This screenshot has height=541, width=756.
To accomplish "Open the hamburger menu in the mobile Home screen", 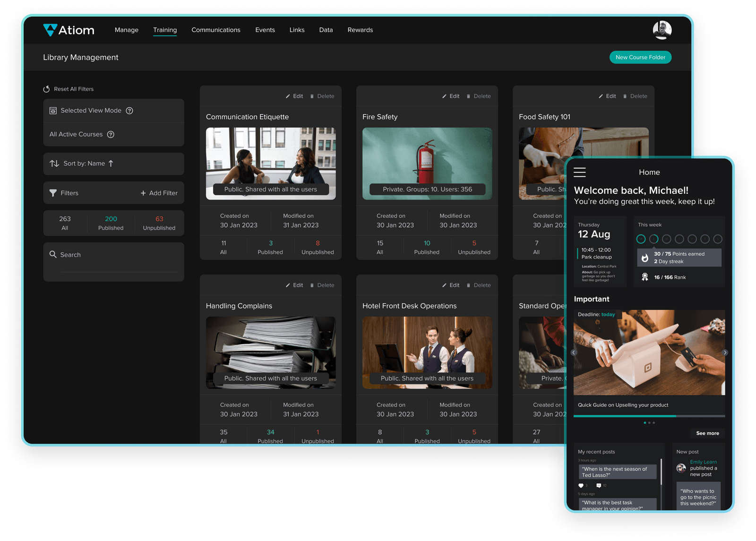I will point(580,172).
